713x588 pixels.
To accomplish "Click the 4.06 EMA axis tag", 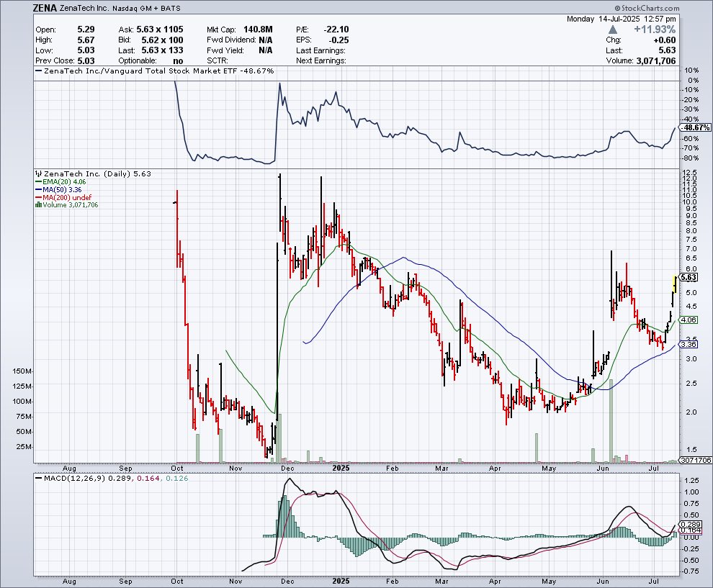I will (x=689, y=320).
